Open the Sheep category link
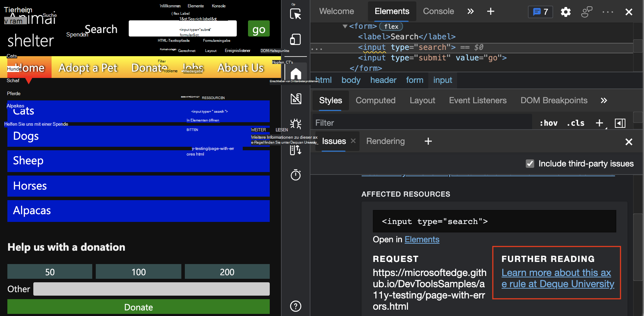The width and height of the screenshot is (644, 316). pyautogui.click(x=139, y=161)
